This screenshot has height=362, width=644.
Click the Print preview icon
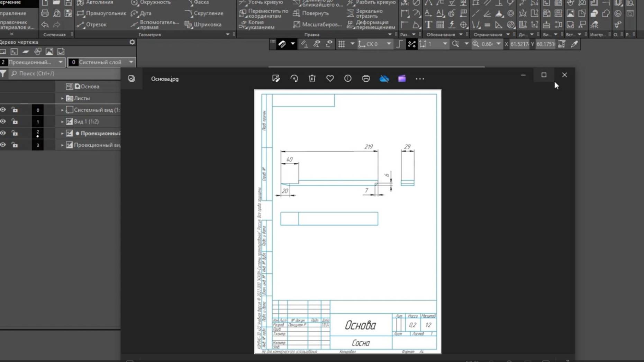point(57,13)
